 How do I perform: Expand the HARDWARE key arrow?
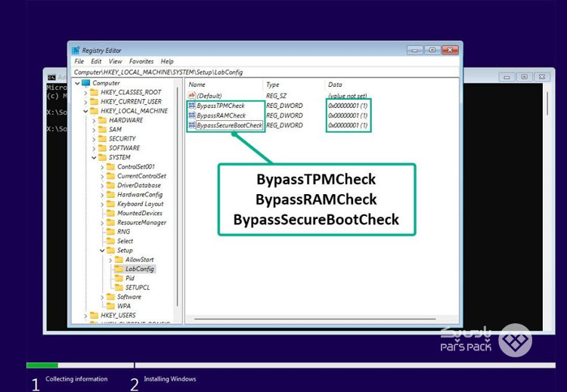click(x=94, y=120)
